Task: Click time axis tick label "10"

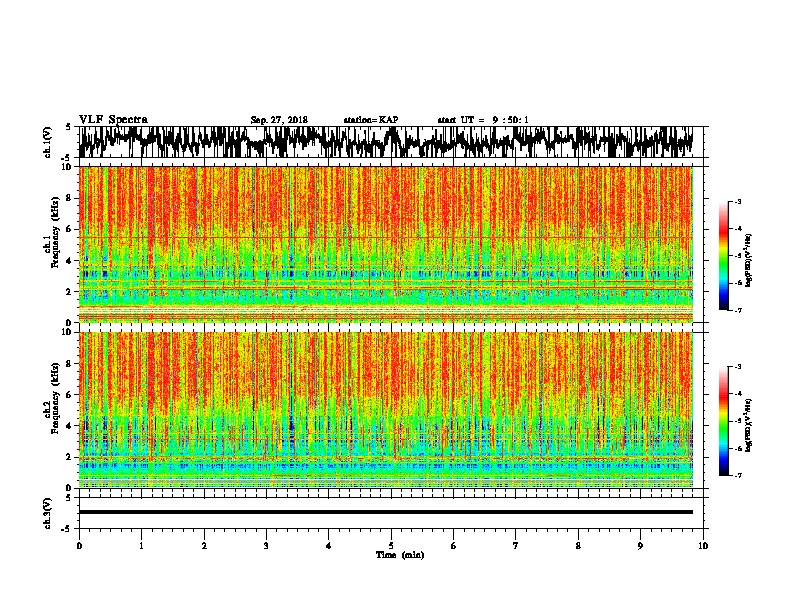Action: tap(703, 546)
